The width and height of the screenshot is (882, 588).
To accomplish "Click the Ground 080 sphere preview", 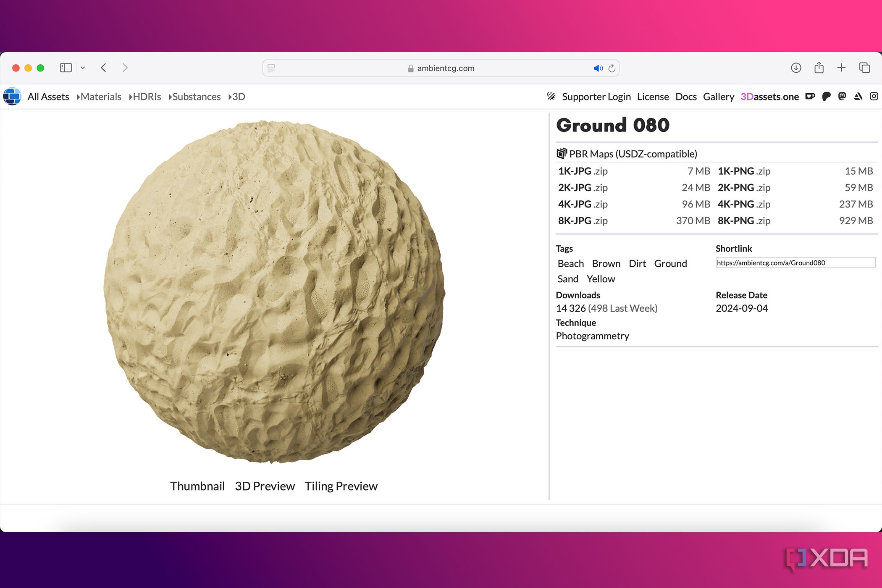I will 274,292.
